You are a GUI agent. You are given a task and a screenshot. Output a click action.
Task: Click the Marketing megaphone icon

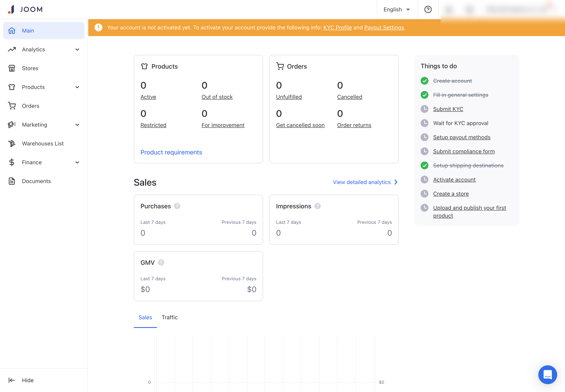click(x=12, y=125)
